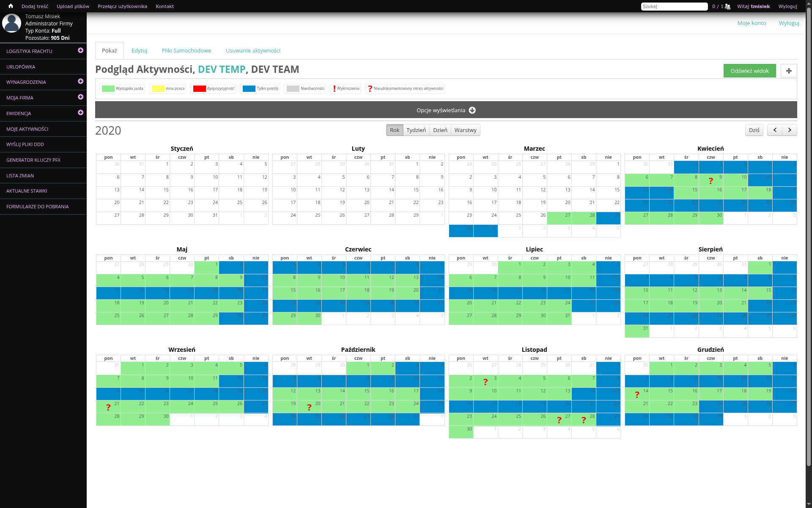812x508 pixels.
Task: Switch calendar to Dzień view
Action: [x=440, y=130]
